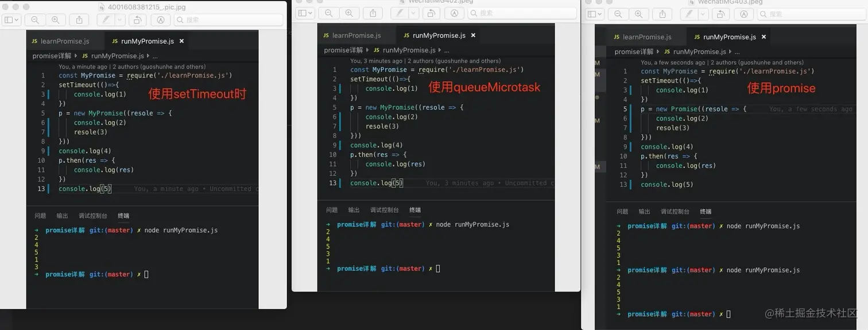Screen dimensions: 868x330
Task: Zoom out in WechatIMG402.jpeg Preview window
Action: (x=329, y=13)
